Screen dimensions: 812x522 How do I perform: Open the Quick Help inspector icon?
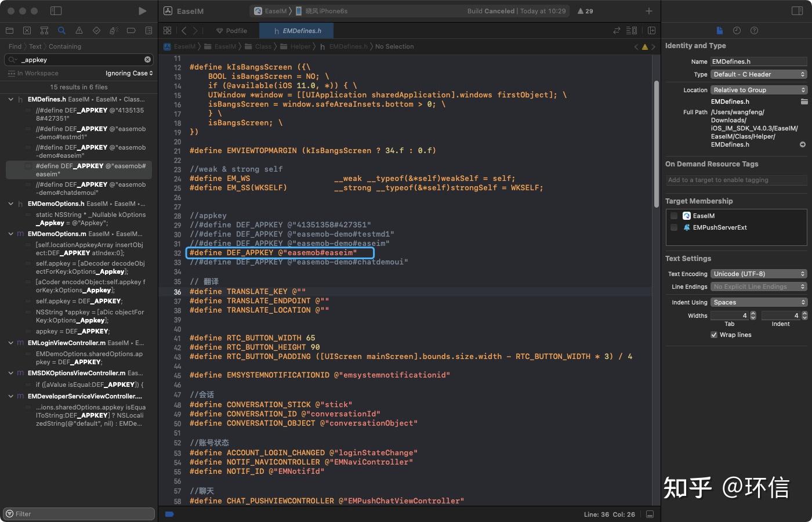tap(754, 31)
